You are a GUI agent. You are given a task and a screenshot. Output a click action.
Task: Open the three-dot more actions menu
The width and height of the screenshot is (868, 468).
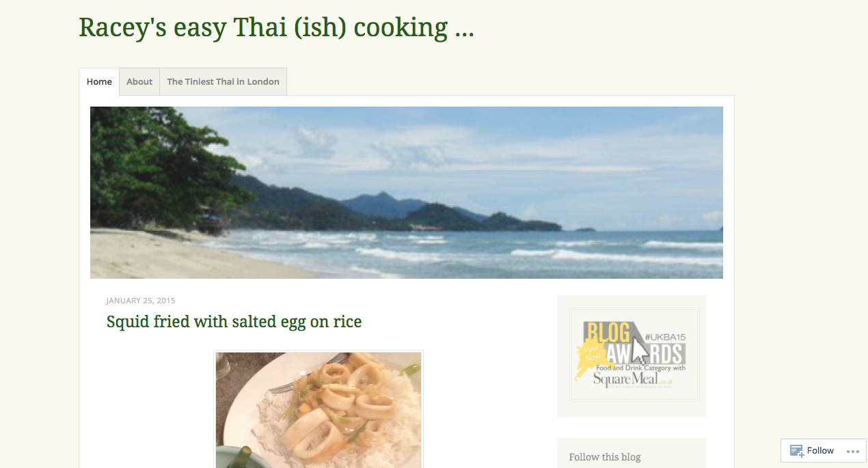point(852,451)
